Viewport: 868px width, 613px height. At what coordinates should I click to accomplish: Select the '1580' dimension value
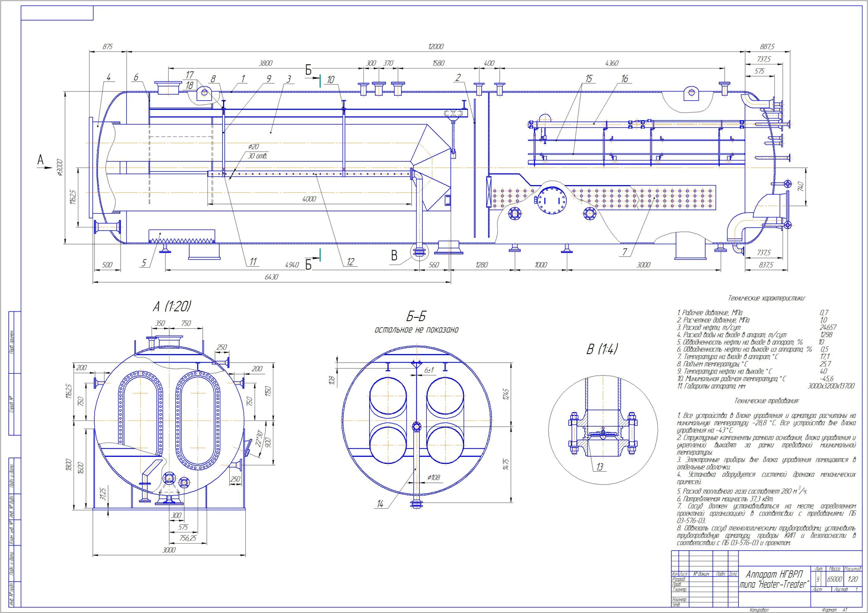(438, 63)
